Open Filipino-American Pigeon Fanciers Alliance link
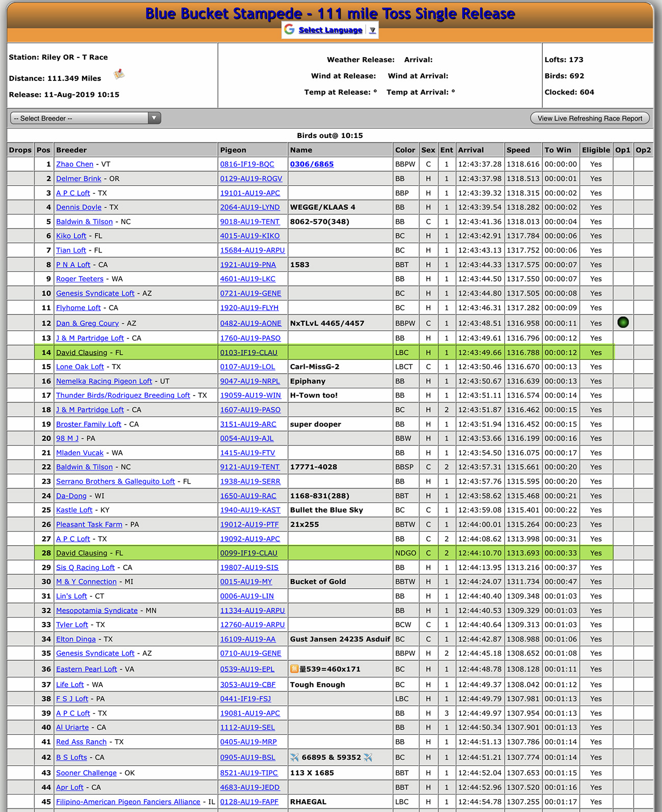Image resolution: width=662 pixels, height=812 pixels. click(x=128, y=801)
